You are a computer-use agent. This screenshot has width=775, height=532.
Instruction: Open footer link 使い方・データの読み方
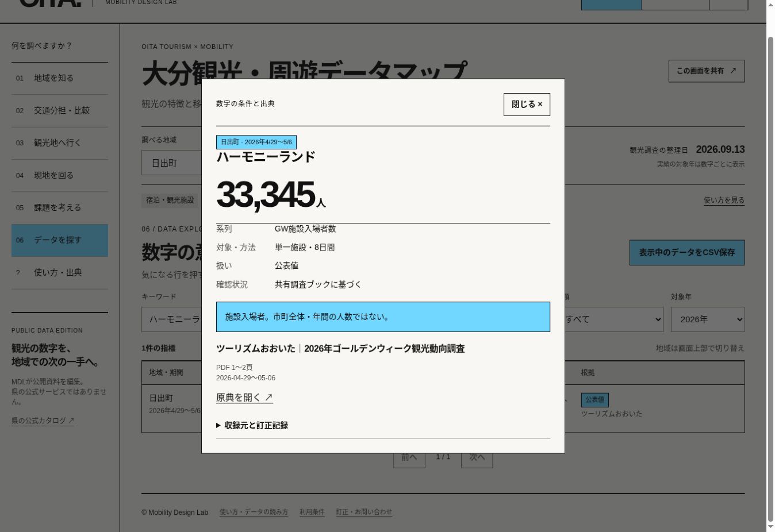(254, 512)
